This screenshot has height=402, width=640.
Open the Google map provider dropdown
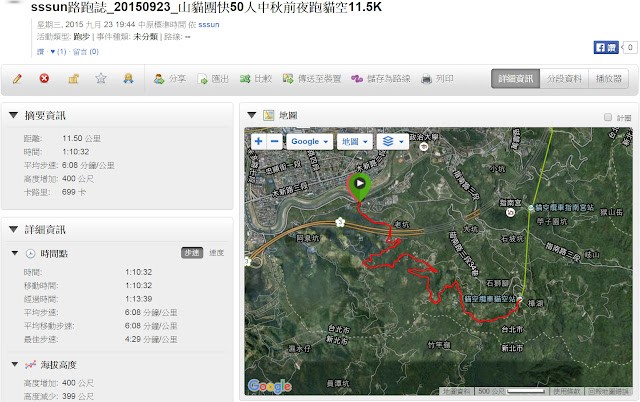310,142
